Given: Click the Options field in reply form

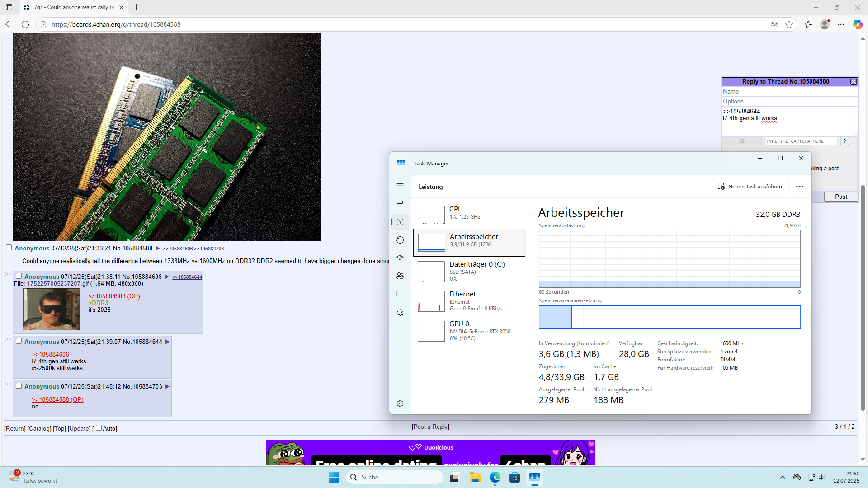Looking at the screenshot, I should coord(789,102).
